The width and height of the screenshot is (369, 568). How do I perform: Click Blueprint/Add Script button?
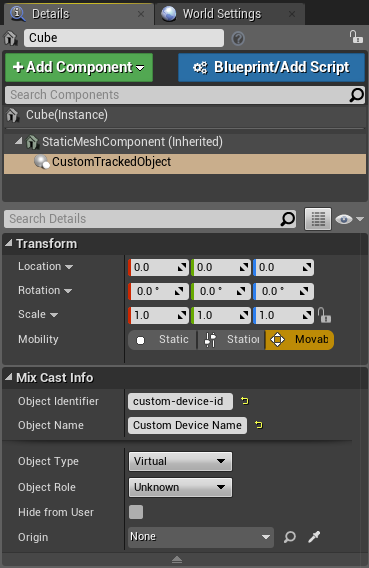coord(271,67)
